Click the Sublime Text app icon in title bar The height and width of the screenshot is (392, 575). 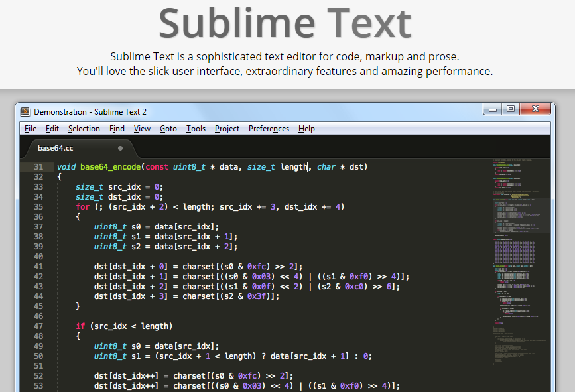[25, 112]
